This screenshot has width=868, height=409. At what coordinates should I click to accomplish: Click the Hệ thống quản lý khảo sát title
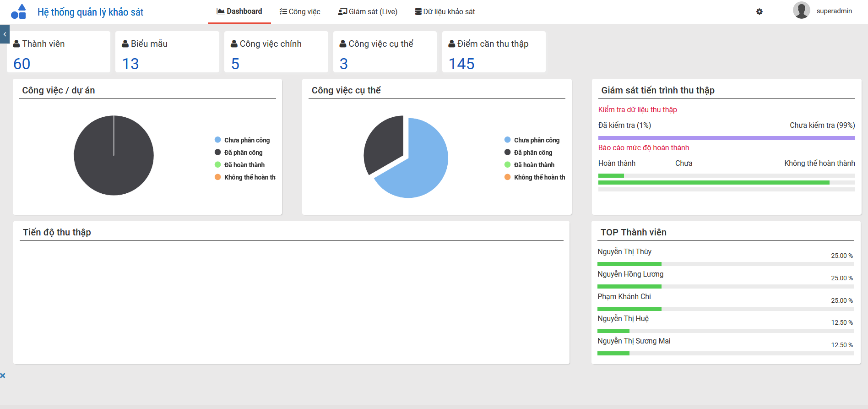click(90, 12)
